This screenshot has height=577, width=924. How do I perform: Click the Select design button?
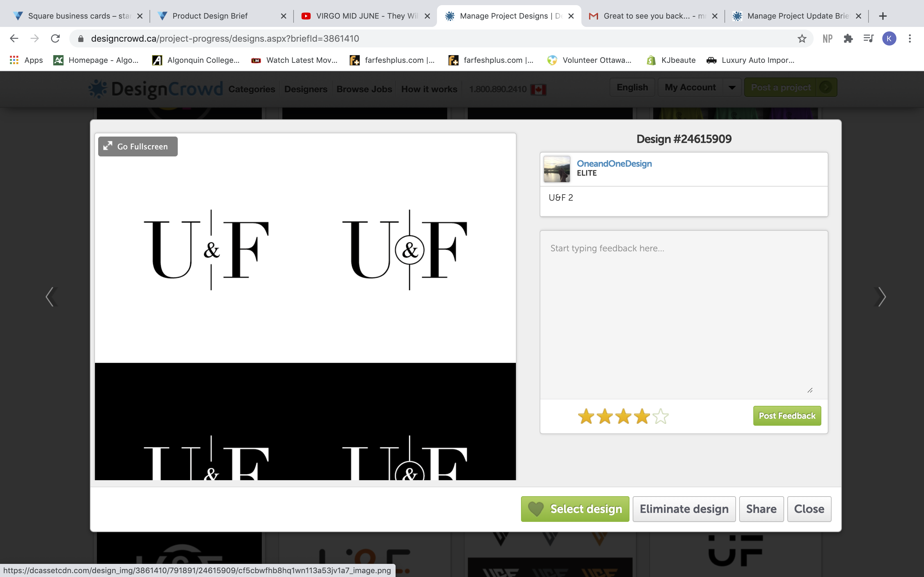(x=575, y=509)
